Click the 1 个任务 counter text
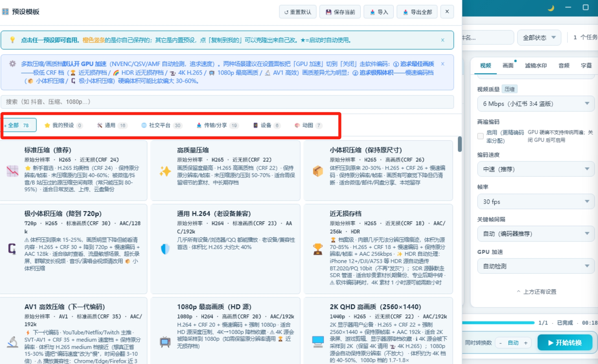Viewport: 598px width, 364px height. [x=585, y=38]
